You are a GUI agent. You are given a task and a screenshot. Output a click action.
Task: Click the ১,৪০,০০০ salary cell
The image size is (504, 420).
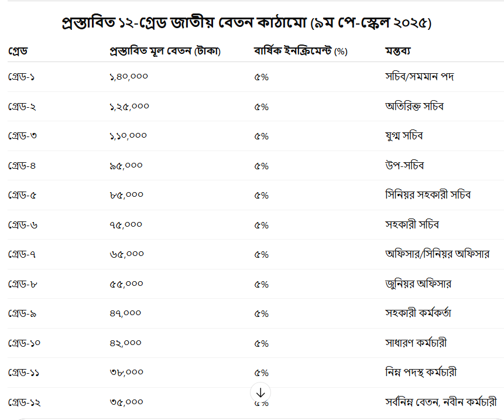[129, 77]
